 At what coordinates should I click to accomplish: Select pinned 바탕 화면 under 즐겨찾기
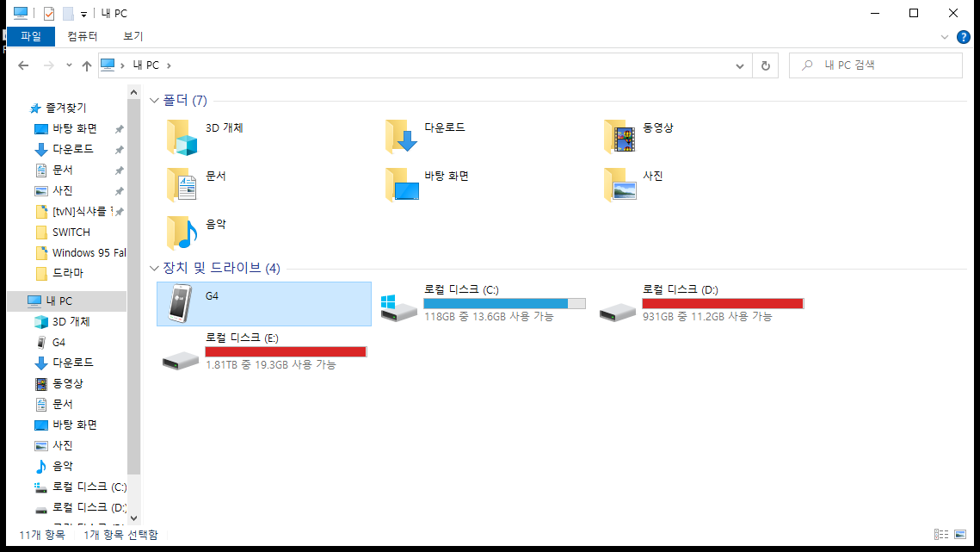coord(74,128)
